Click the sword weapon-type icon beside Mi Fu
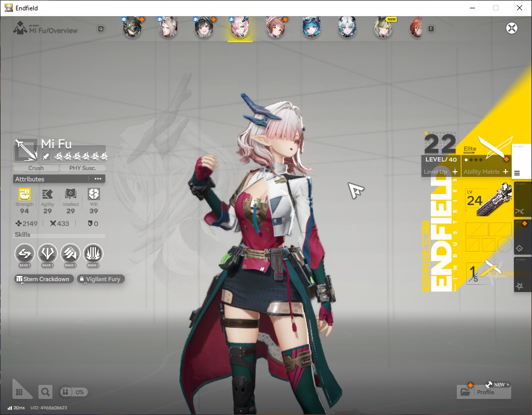Image resolution: width=532 pixels, height=415 pixels. coord(25,150)
